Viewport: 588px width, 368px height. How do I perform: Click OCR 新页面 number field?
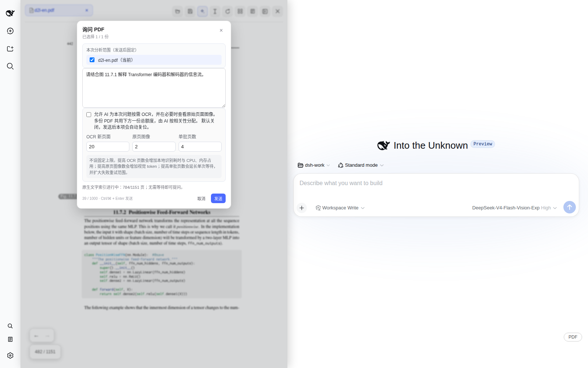pos(108,146)
